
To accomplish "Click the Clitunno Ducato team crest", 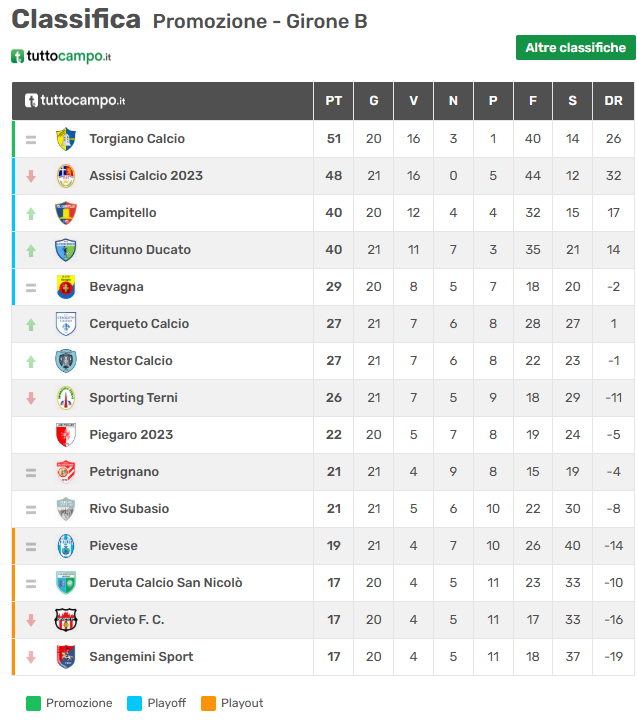I will [x=66, y=250].
